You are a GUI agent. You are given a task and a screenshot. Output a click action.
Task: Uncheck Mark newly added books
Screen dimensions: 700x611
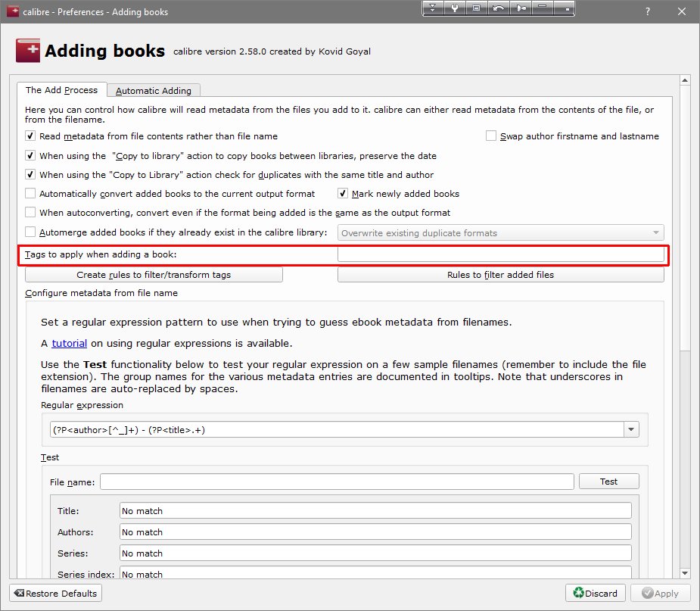coord(342,193)
